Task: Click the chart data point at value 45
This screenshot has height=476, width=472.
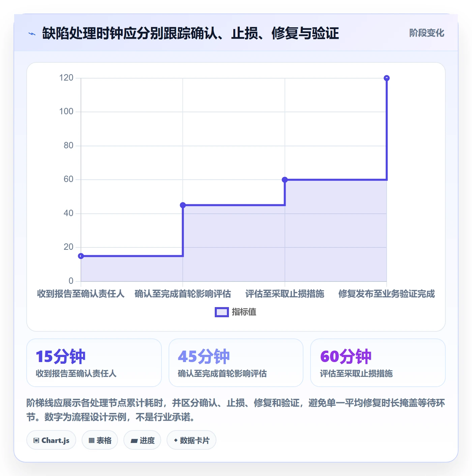Action: pos(183,205)
